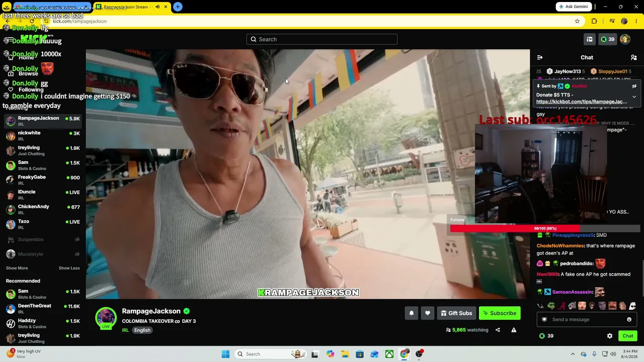644x362 pixels.
Task: Open the Windows Start menu
Action: click(x=225, y=354)
